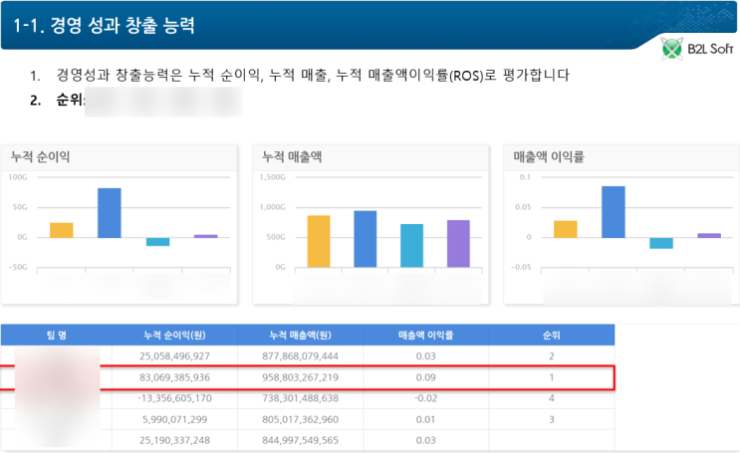Click the 매출액 이익률 table column header
The width and height of the screenshot is (740, 453).
click(426, 335)
